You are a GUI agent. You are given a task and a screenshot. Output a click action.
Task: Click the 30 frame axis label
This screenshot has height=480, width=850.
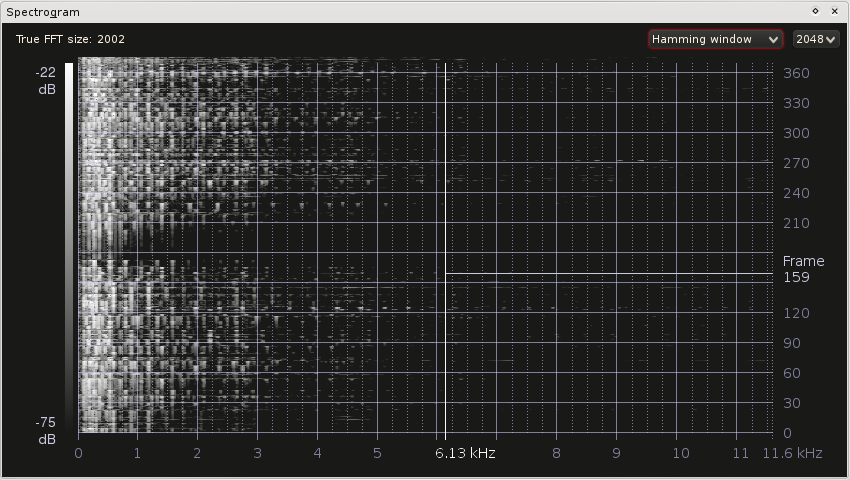[791, 403]
